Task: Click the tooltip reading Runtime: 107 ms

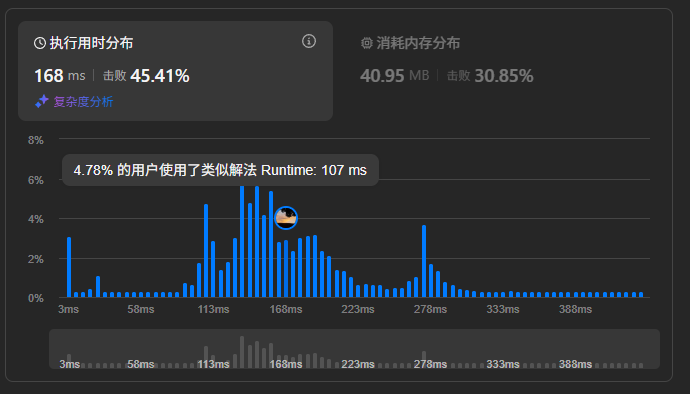Action: (x=220, y=170)
